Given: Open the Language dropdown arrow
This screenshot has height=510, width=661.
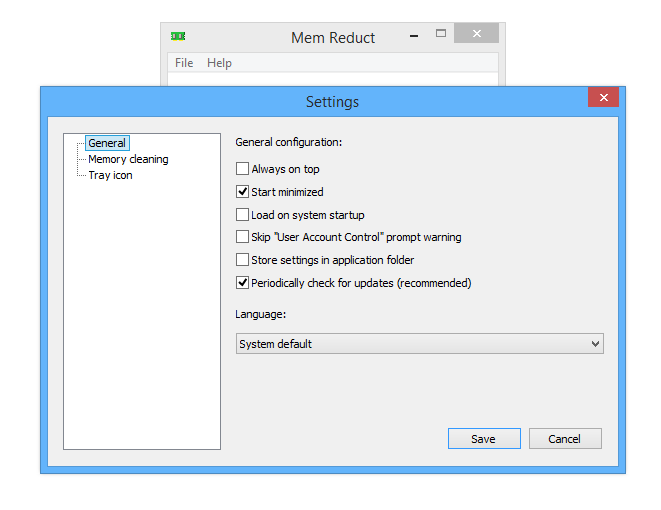Looking at the screenshot, I should (595, 344).
